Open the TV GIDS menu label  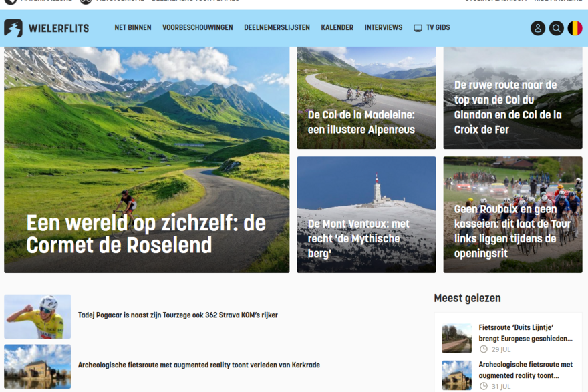(x=438, y=28)
